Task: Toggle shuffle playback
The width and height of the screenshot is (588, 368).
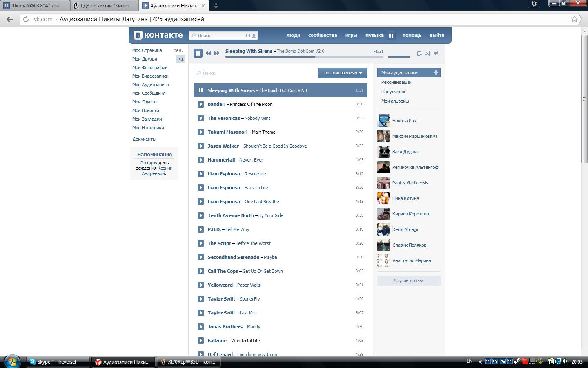Action: [x=428, y=53]
